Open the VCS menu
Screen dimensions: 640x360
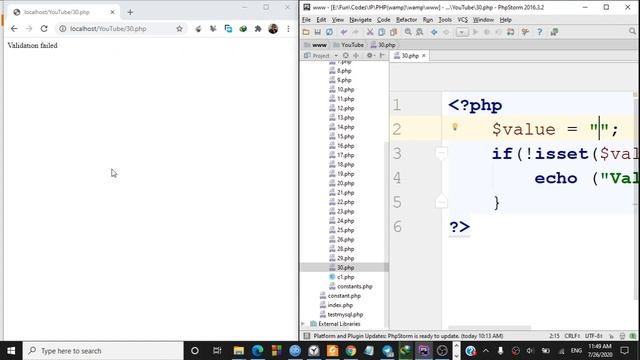click(x=462, y=20)
